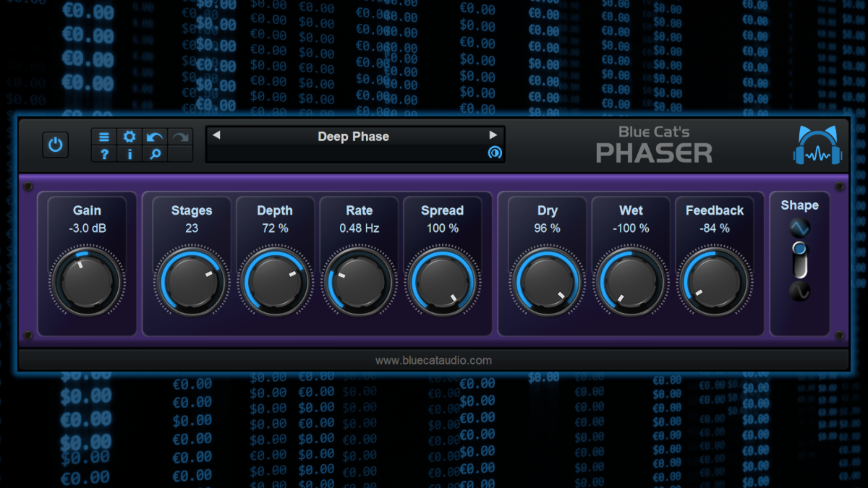The width and height of the screenshot is (868, 488).
Task: Click the Wet value -100 %
Action: click(x=631, y=228)
